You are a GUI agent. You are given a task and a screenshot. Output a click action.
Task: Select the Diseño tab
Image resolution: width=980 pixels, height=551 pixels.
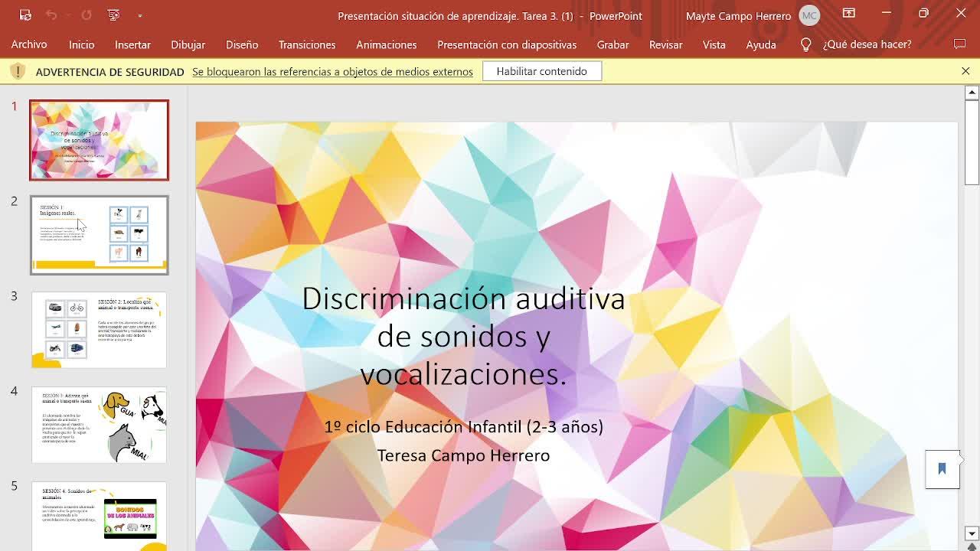click(x=242, y=44)
